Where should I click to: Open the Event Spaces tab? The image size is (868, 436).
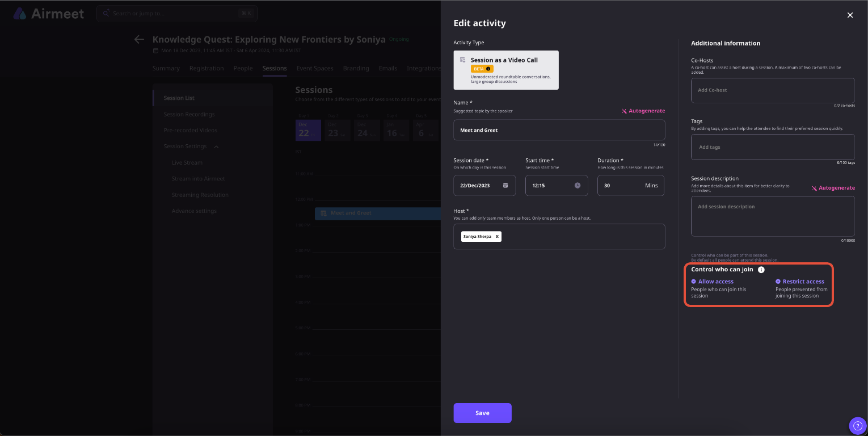pyautogui.click(x=315, y=68)
